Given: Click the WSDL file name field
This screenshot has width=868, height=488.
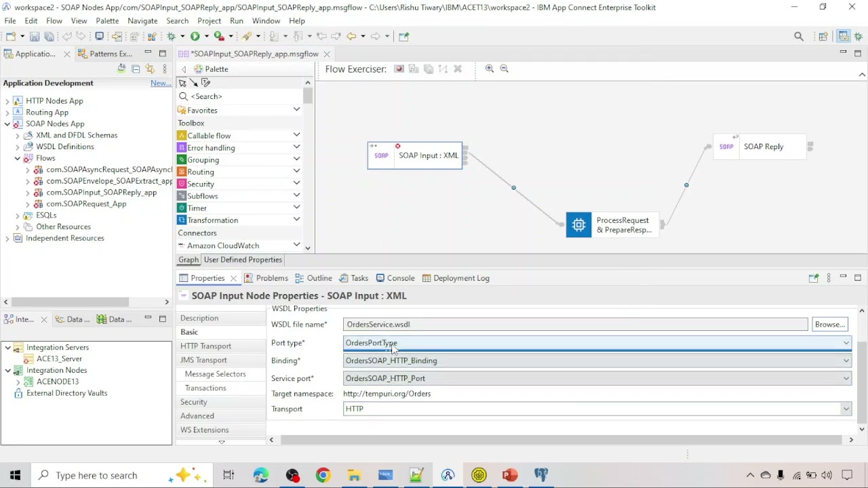Looking at the screenshot, I should [575, 324].
